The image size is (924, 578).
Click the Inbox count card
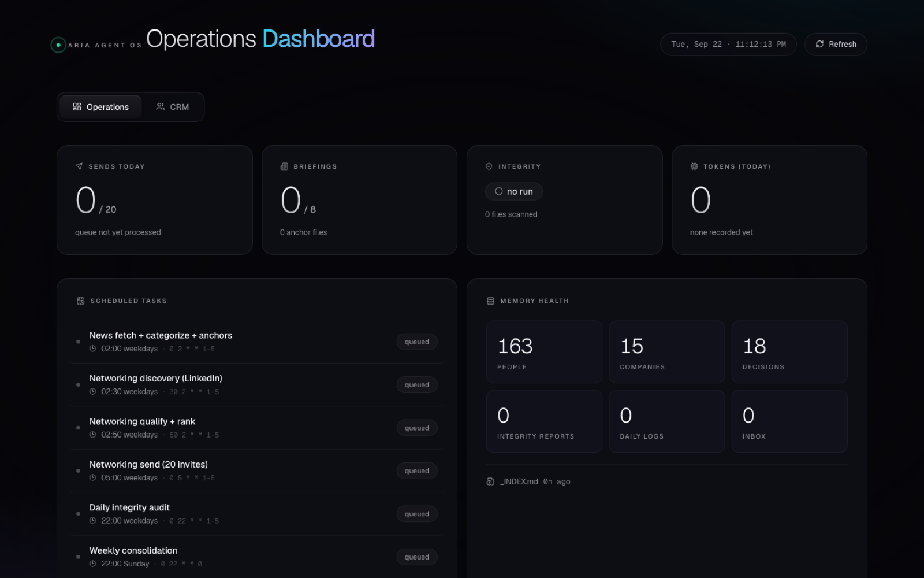pyautogui.click(x=789, y=421)
